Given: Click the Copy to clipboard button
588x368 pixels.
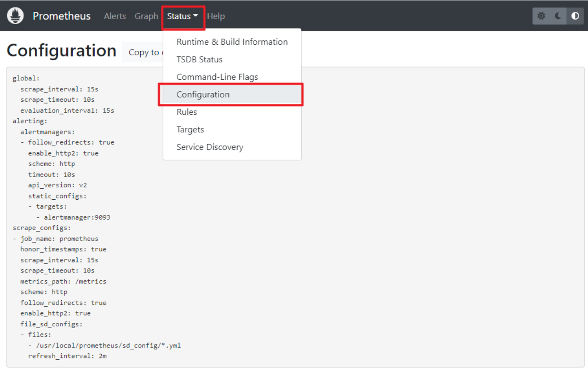Looking at the screenshot, I should (x=143, y=52).
